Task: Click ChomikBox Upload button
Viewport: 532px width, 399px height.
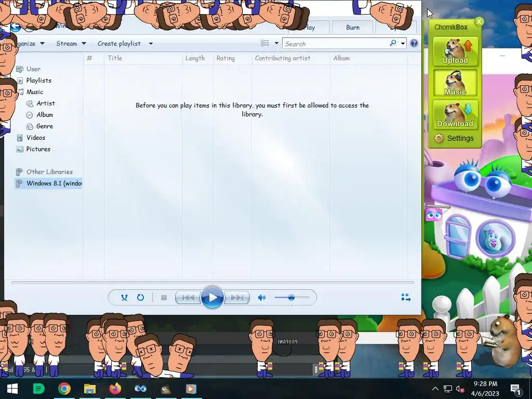Action: [455, 51]
